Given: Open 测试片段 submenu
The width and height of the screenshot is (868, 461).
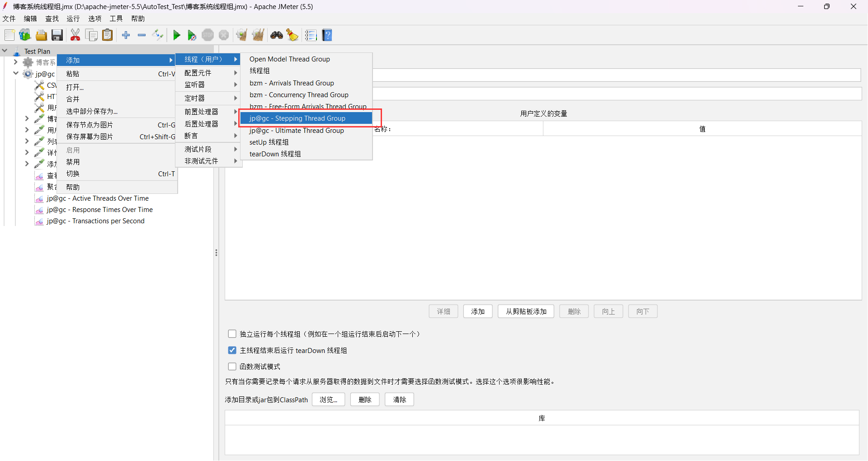Looking at the screenshot, I should pyautogui.click(x=208, y=149).
